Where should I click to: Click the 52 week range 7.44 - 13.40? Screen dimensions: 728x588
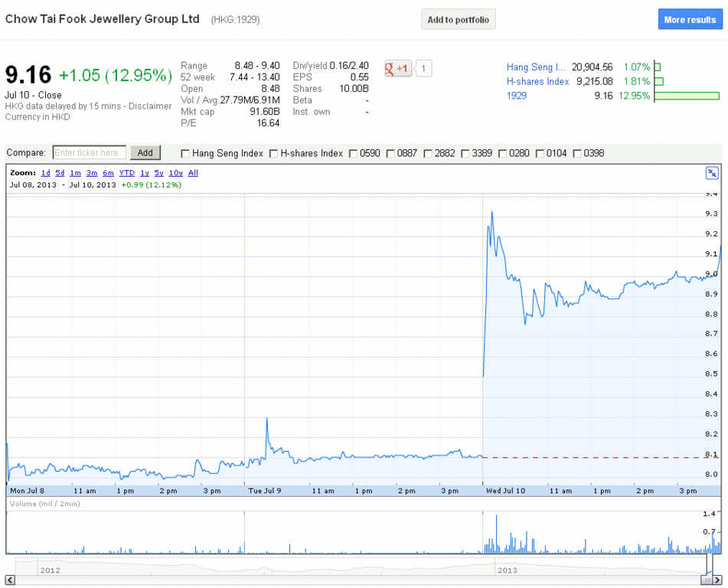[255, 77]
